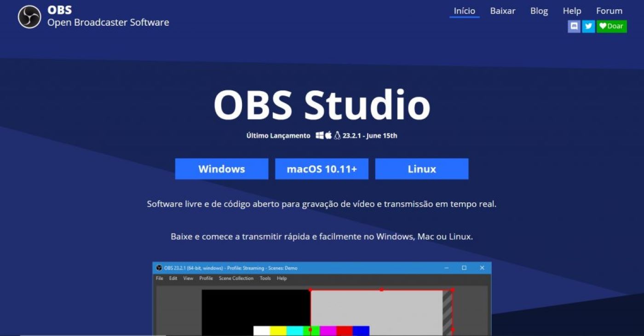Open the Baixar nav link
This screenshot has height=336, width=644.
click(503, 11)
